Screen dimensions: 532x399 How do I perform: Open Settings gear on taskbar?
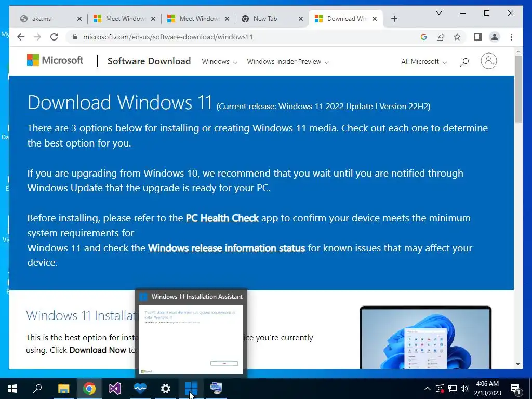[x=166, y=389]
